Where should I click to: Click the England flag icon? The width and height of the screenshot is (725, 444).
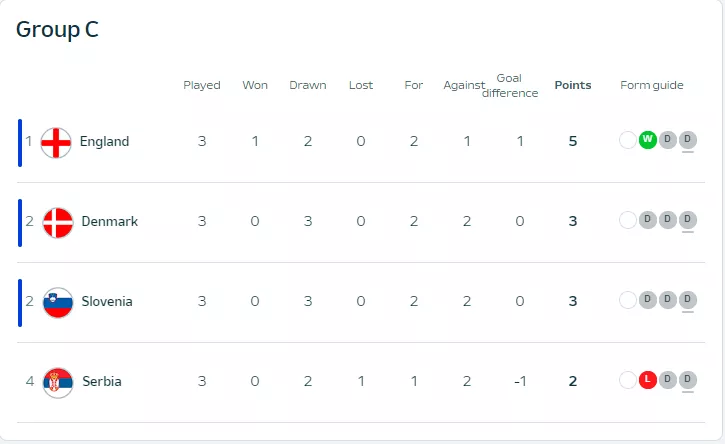(58, 142)
